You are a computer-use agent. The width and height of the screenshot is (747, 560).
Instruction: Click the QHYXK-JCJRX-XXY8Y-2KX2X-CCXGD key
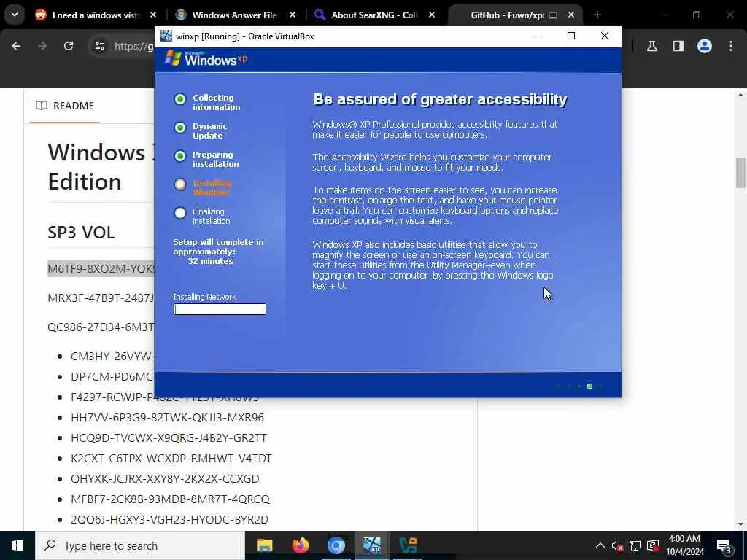coord(165,478)
